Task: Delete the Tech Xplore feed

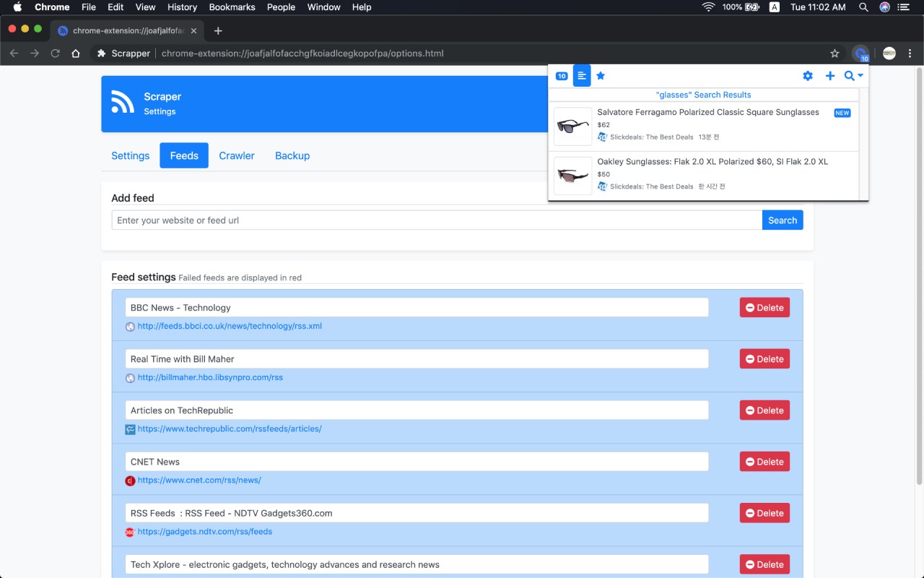Action: 764,564
